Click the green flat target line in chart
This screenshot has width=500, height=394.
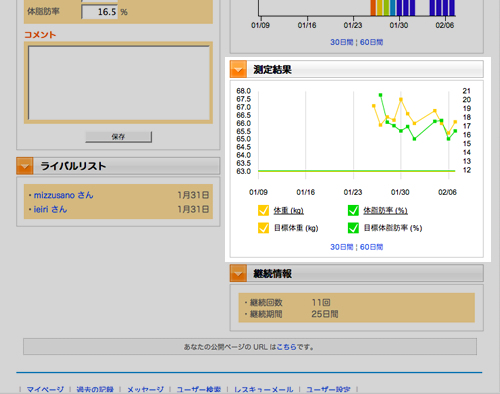click(357, 171)
